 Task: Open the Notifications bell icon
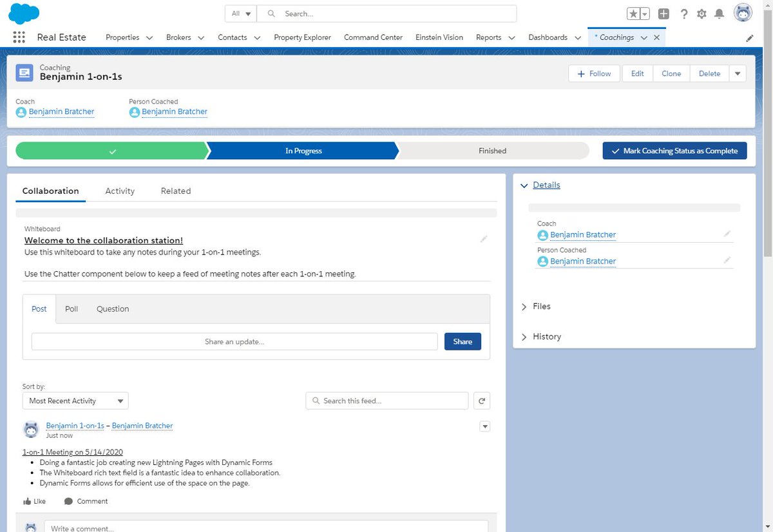[x=720, y=14]
